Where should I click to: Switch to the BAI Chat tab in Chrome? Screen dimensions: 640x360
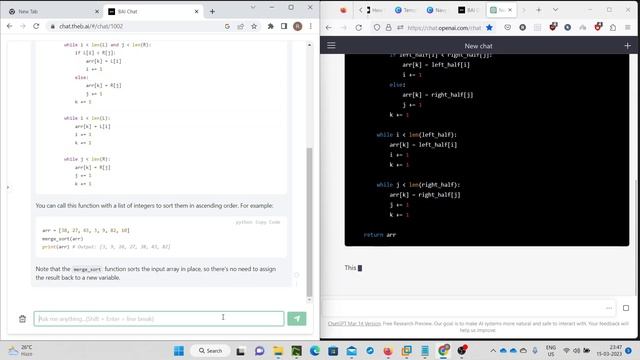point(153,11)
